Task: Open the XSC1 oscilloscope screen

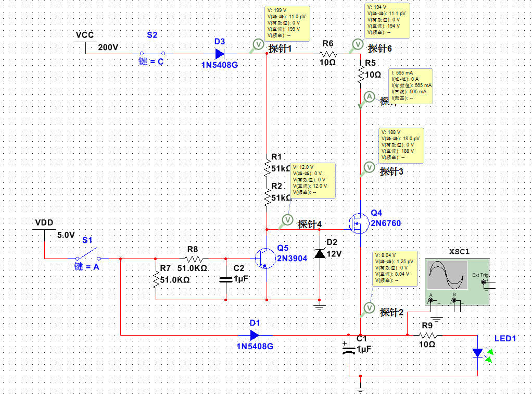Action: [x=447, y=275]
